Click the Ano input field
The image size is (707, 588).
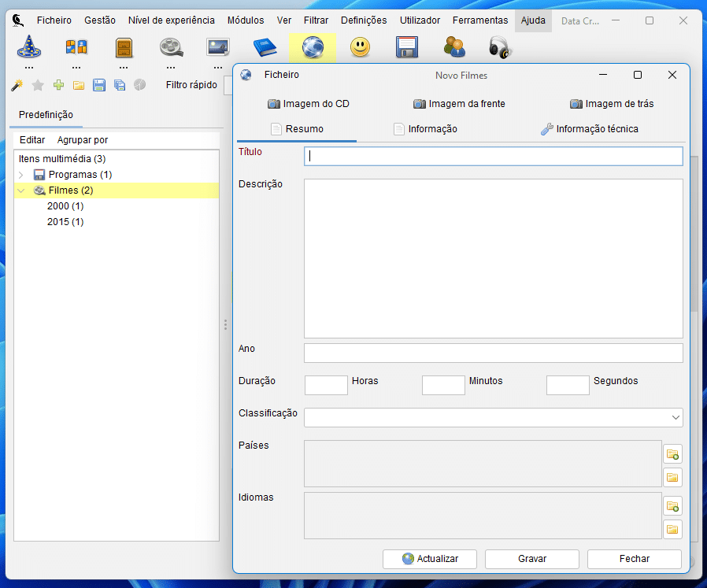[x=494, y=353]
